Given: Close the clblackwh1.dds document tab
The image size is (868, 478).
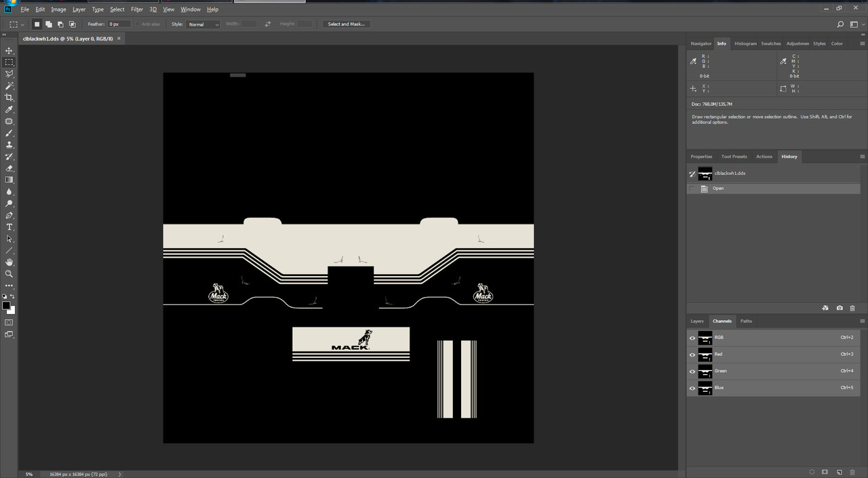Looking at the screenshot, I should 119,39.
